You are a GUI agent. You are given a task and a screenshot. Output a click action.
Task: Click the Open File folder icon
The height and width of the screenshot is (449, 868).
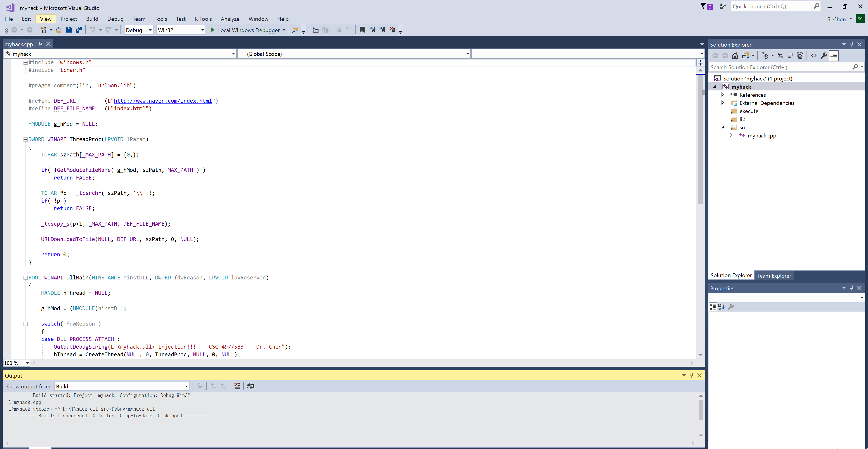pos(59,30)
